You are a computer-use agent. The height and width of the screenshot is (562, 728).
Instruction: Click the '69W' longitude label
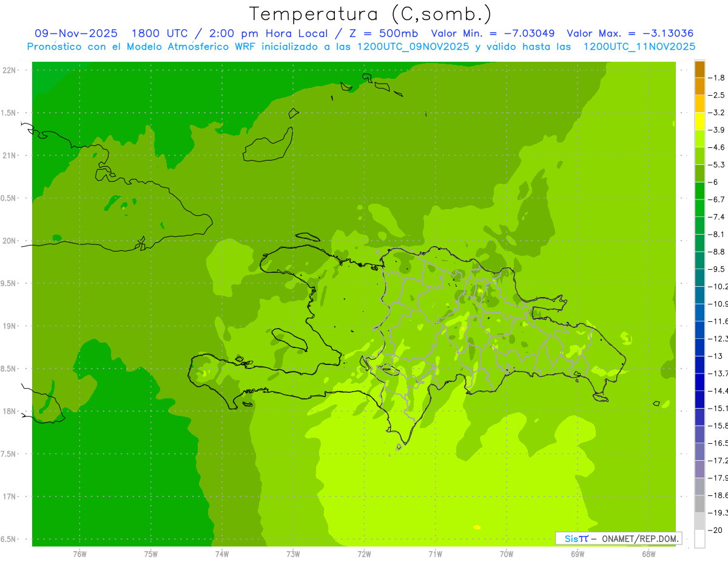pos(578,554)
